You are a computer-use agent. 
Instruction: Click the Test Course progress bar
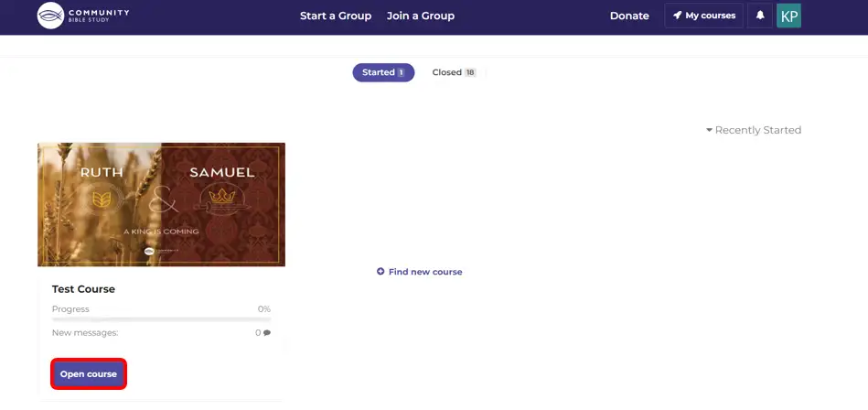[x=161, y=319]
